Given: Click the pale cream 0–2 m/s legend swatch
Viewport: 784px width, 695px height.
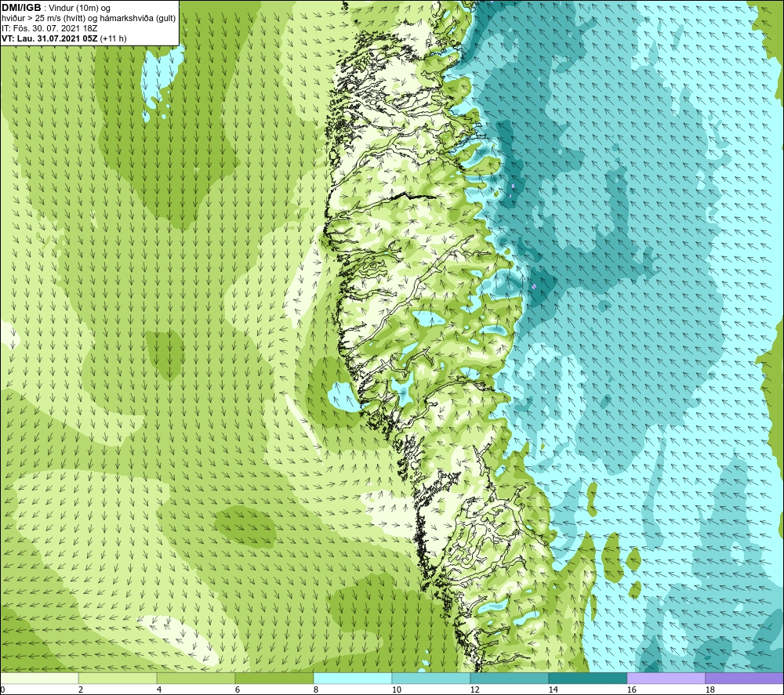Looking at the screenshot, I should (39, 678).
